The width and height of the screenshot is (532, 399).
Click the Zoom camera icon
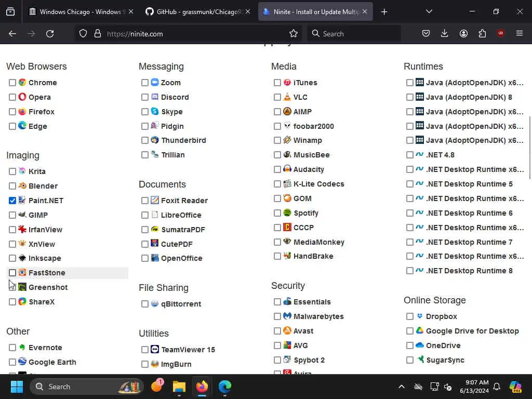(155, 83)
